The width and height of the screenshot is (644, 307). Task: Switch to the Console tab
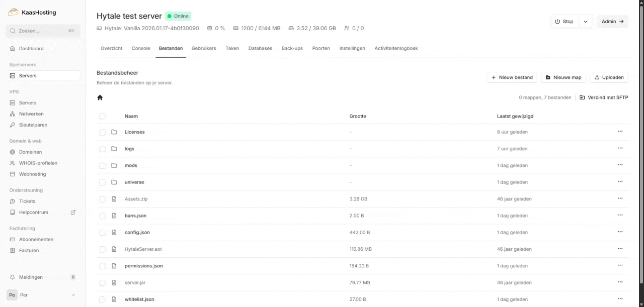[x=141, y=48]
